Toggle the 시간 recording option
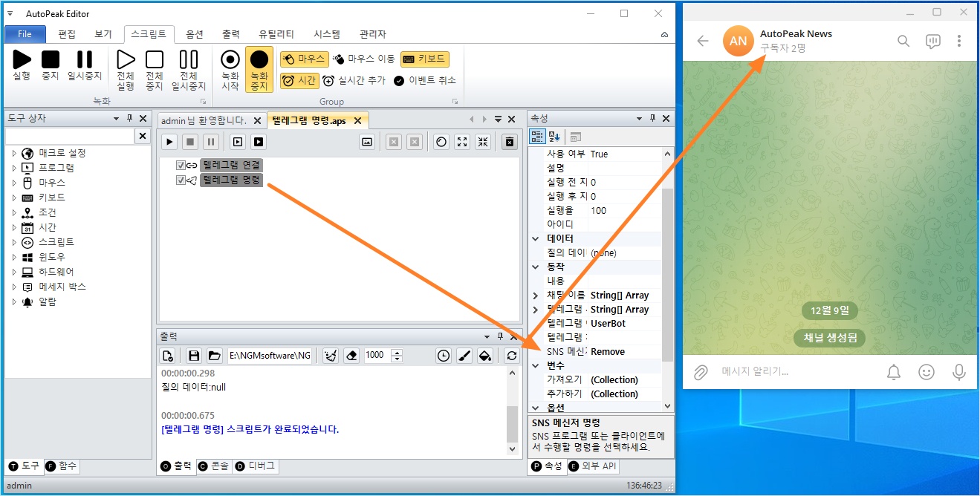 pyautogui.click(x=299, y=80)
